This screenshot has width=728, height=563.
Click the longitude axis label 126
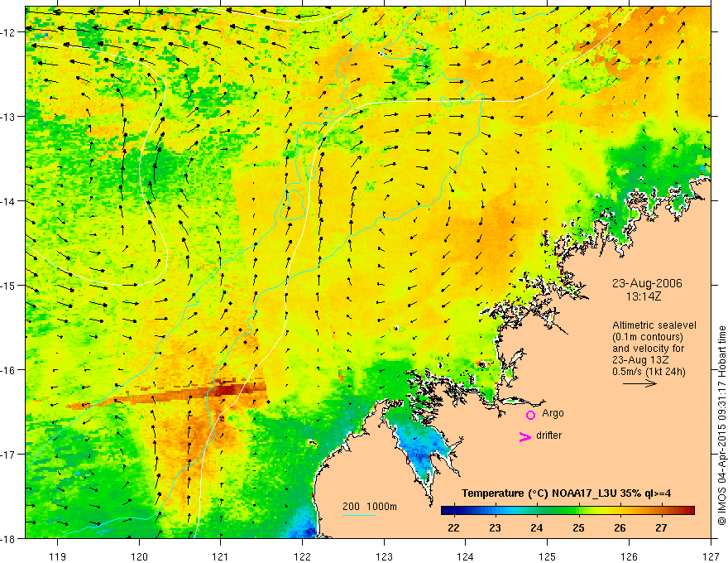tap(629, 556)
